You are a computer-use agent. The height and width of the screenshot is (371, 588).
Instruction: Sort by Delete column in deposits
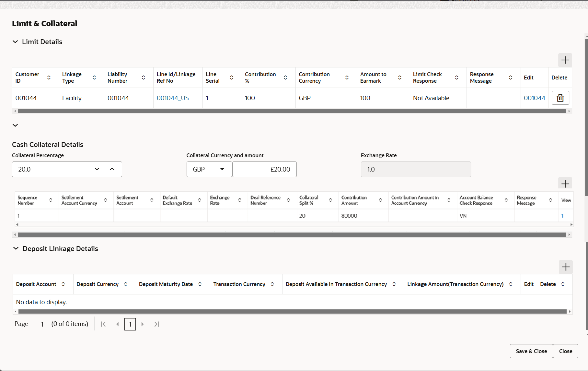563,284
